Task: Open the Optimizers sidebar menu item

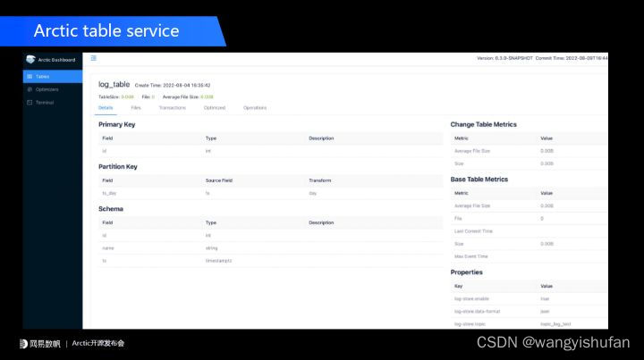Action: tap(53, 89)
